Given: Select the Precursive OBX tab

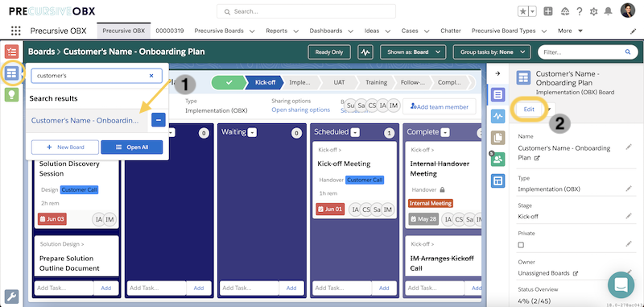Looking at the screenshot, I should click(124, 31).
